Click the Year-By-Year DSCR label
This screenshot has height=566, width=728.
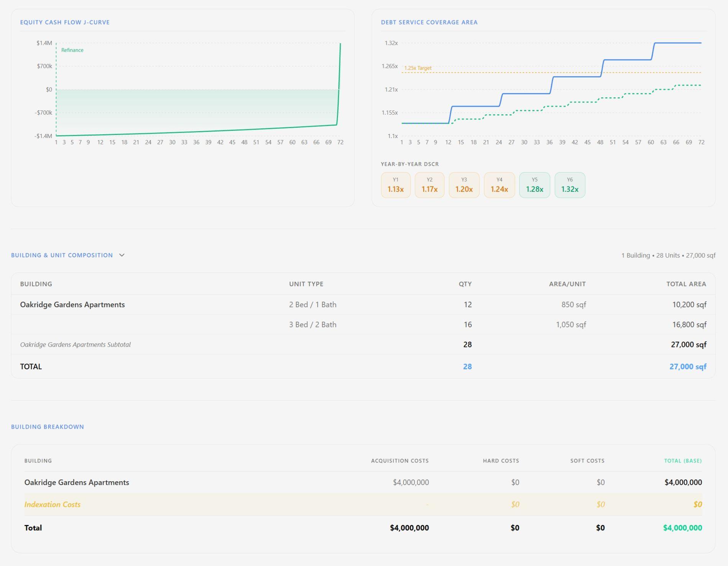(x=410, y=164)
